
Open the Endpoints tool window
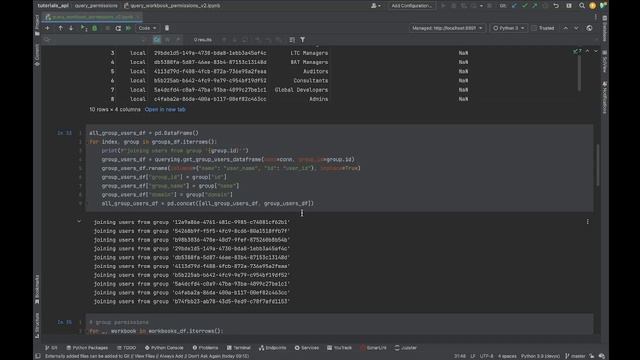[x=273, y=348]
